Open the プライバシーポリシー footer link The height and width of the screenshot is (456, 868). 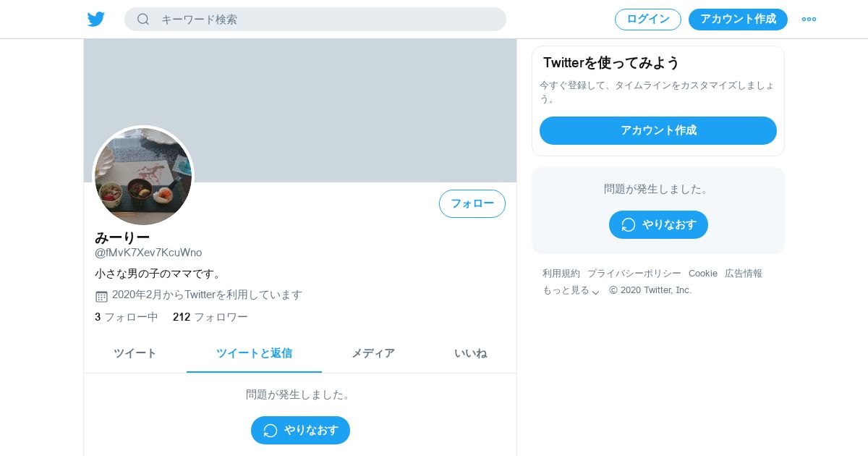[634, 274]
